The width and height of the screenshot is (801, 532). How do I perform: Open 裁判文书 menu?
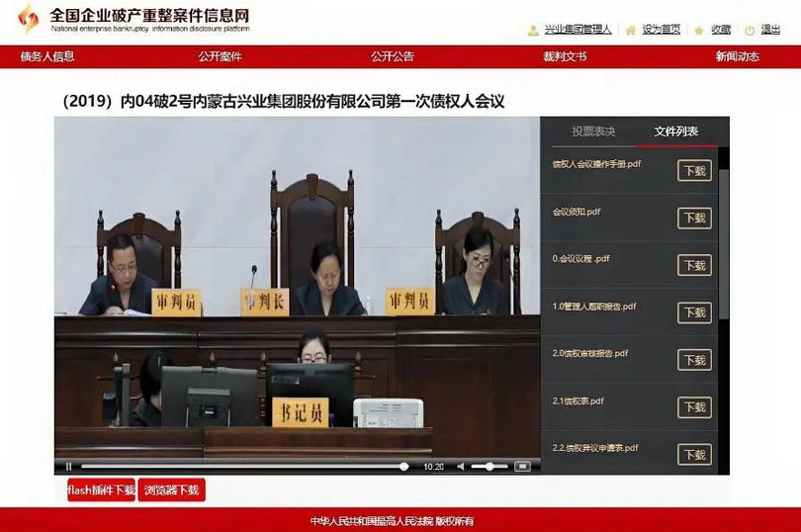565,56
